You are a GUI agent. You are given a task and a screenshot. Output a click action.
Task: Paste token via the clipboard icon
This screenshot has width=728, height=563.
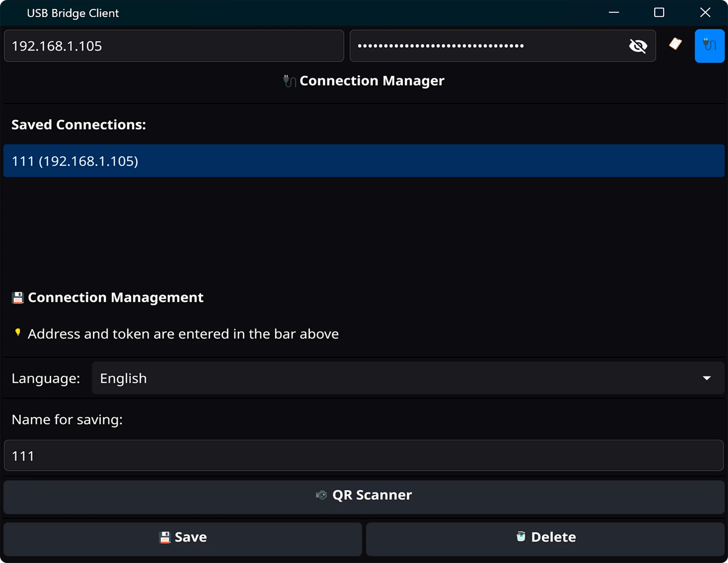(675, 46)
